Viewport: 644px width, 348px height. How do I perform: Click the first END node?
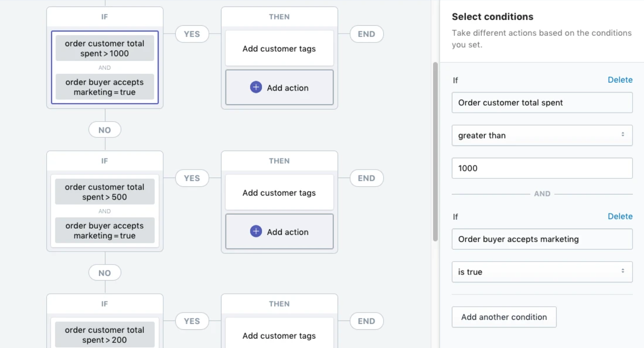point(367,34)
